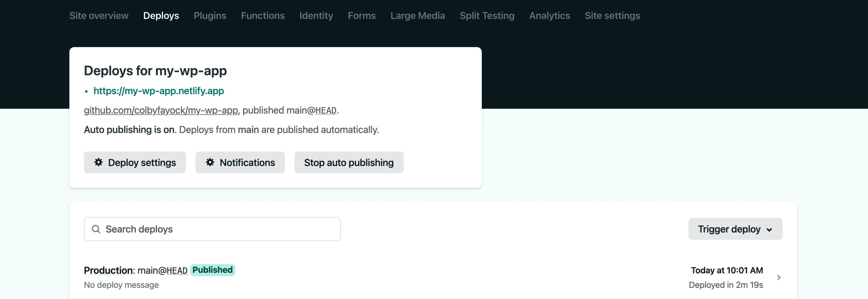Focus the Search deploys field

point(212,229)
